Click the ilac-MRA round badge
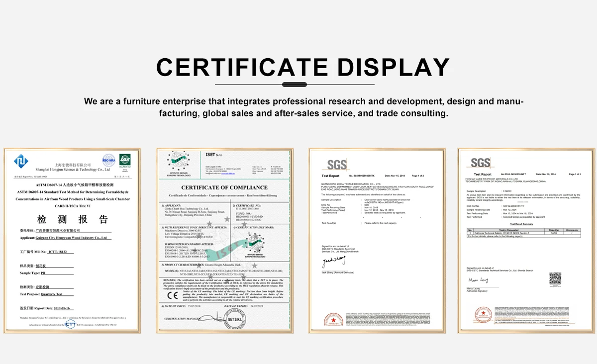Image resolution: width=597 pixels, height=364 pixels. click(x=108, y=160)
